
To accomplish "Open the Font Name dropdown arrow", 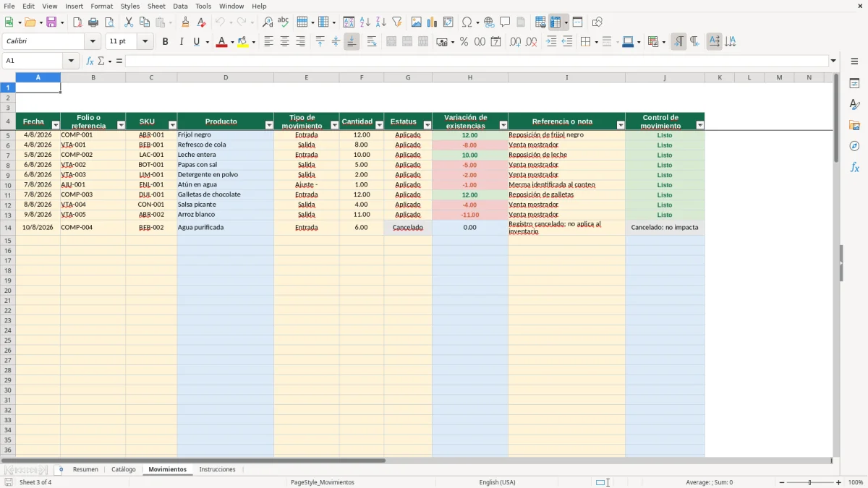I will pyautogui.click(x=93, y=42).
